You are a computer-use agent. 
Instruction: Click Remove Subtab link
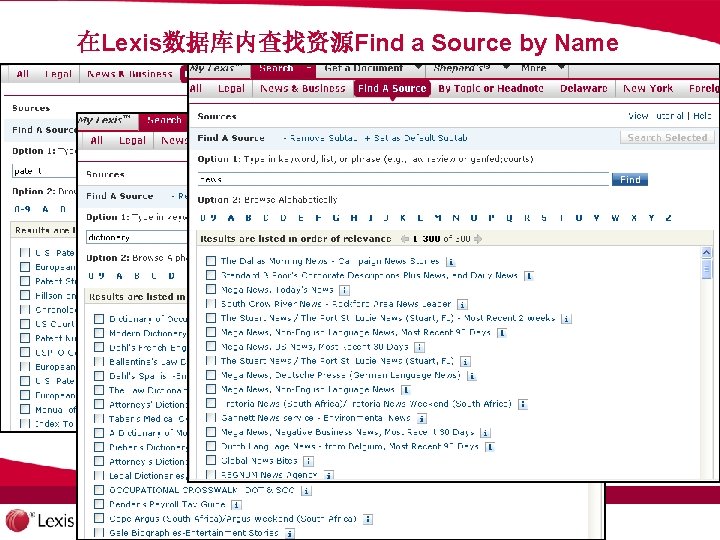(323, 138)
